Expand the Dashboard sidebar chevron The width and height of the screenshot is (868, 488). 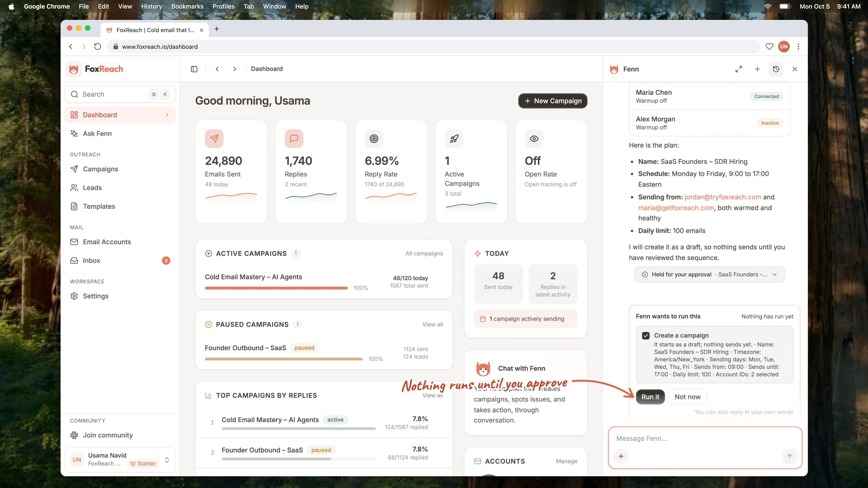(167, 115)
